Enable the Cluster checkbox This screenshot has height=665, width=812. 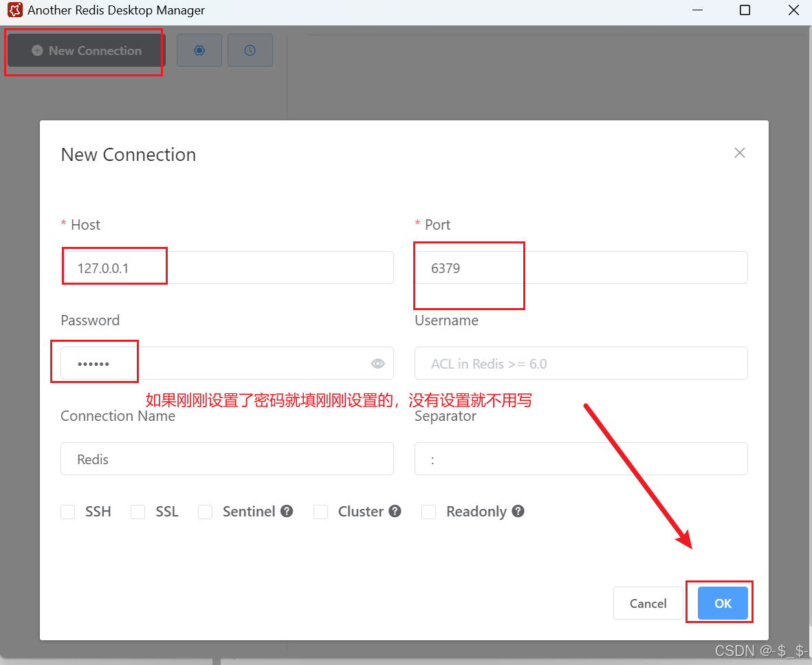click(320, 512)
